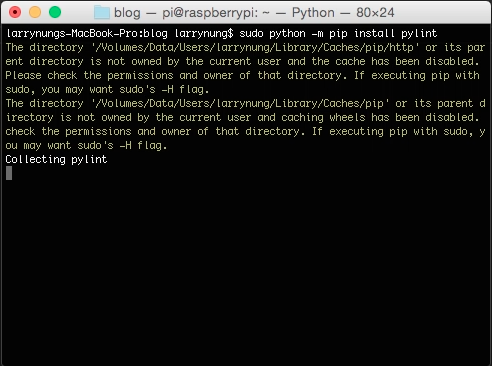Click the 'Collecting pylint' output line

pos(56,159)
